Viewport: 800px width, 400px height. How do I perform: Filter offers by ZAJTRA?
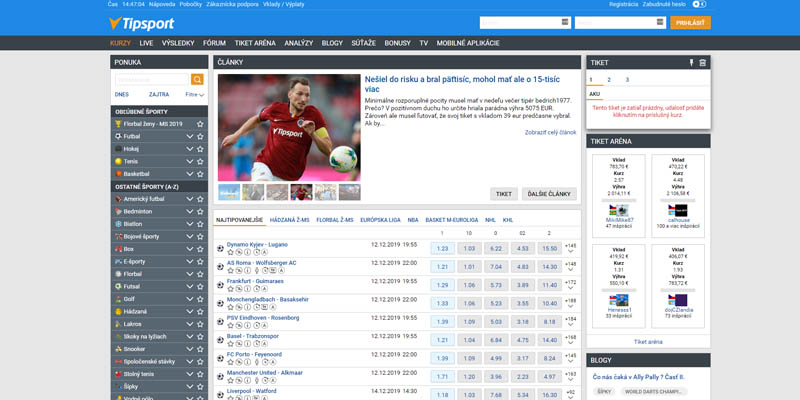point(159,94)
